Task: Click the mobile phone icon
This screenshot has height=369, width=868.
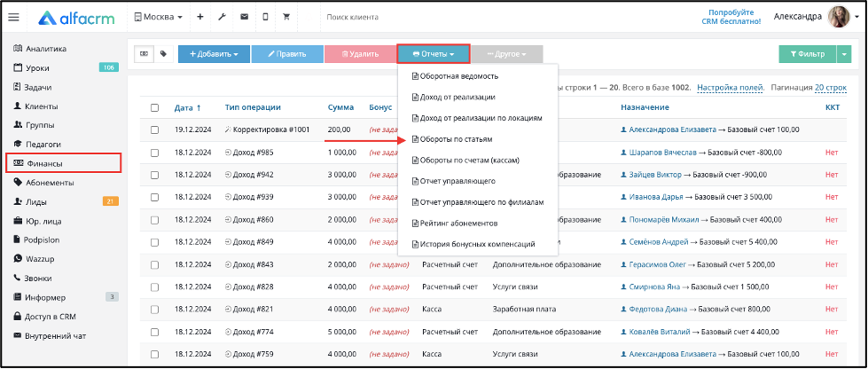Action: [265, 17]
